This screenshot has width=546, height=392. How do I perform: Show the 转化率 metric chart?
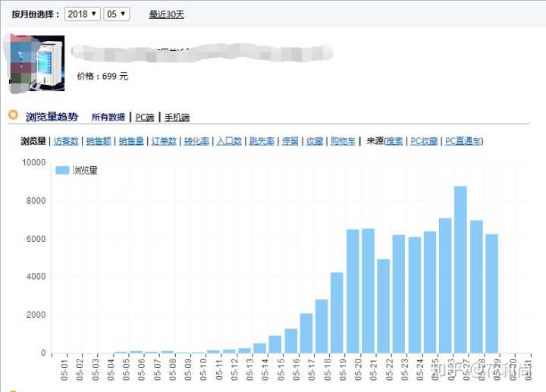pyautogui.click(x=196, y=141)
